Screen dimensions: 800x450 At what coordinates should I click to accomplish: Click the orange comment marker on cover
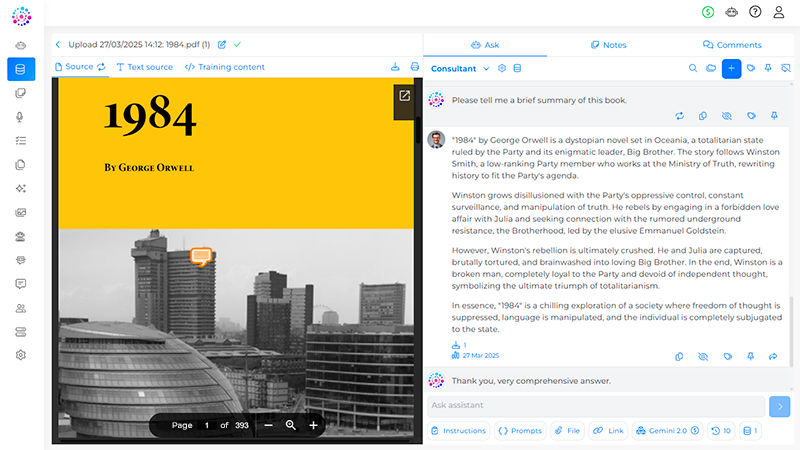(x=201, y=256)
